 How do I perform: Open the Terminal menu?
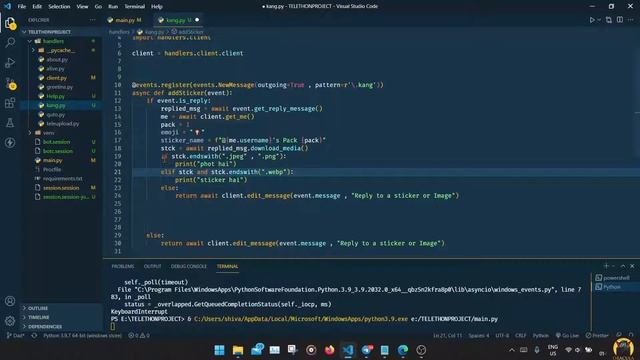coord(135,7)
